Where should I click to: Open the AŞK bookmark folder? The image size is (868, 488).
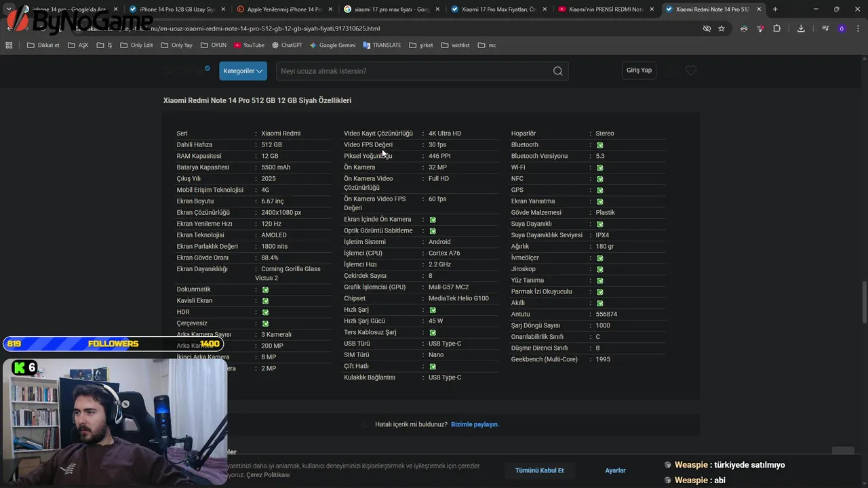pos(77,45)
